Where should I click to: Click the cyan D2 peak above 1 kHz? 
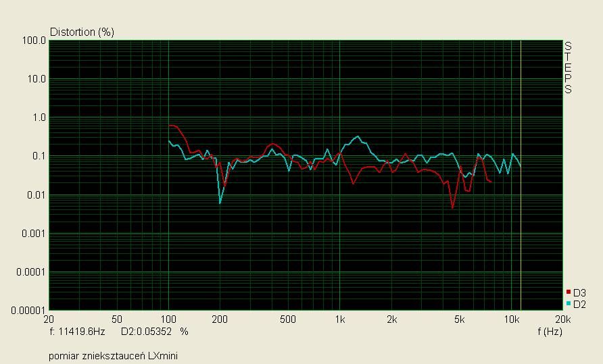(x=358, y=136)
